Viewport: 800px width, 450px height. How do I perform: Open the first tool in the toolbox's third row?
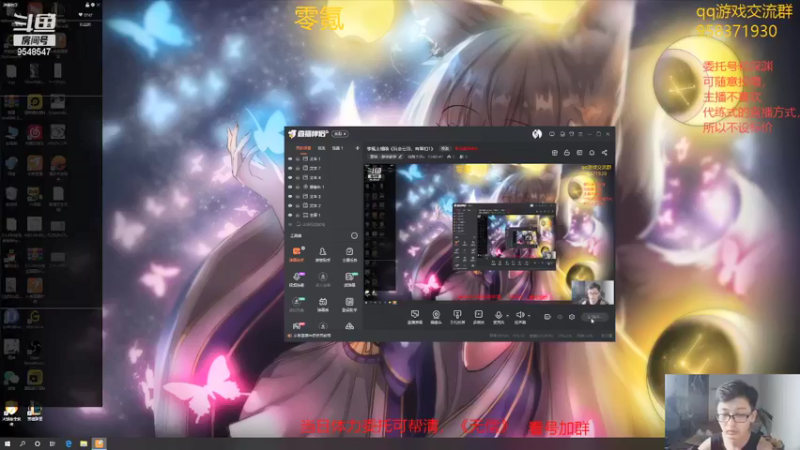[296, 304]
